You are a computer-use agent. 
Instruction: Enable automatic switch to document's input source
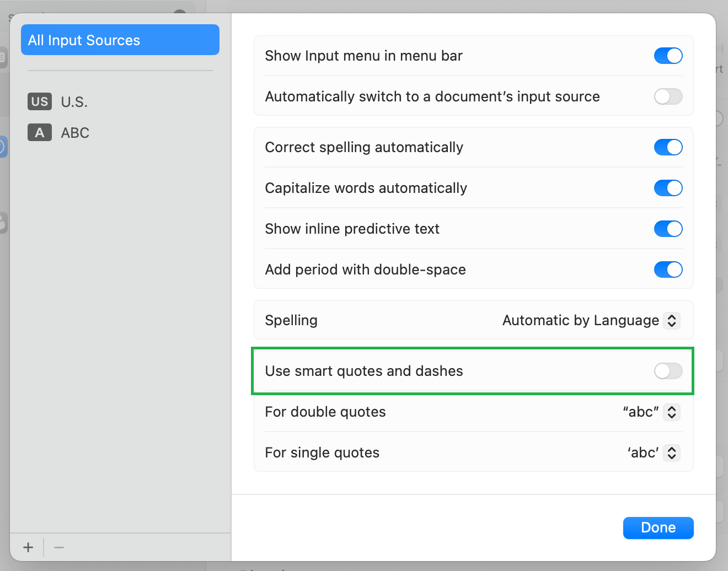tap(668, 96)
